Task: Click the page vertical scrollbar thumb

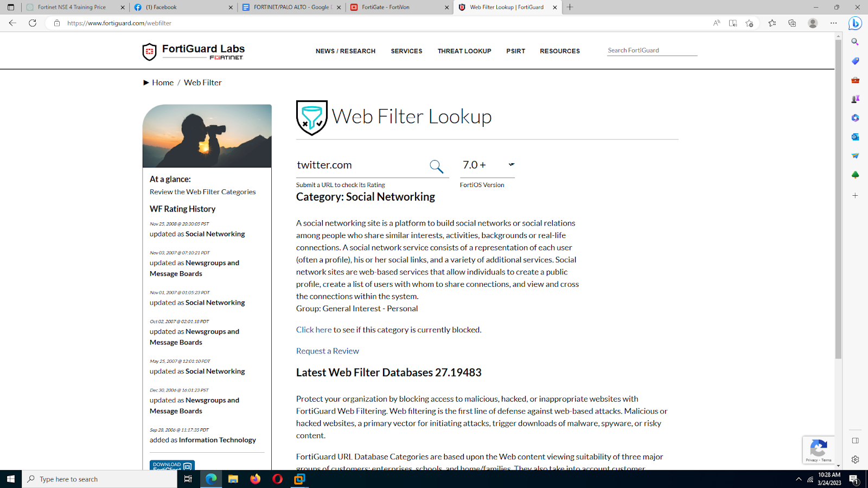Action: [x=838, y=198]
